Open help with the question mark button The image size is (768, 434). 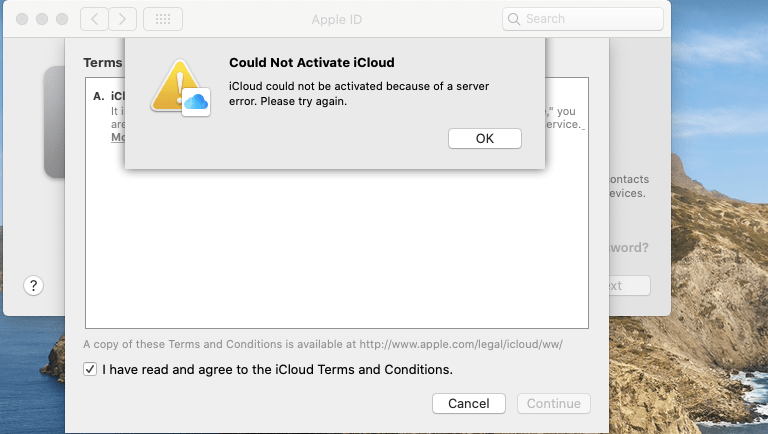pos(33,286)
